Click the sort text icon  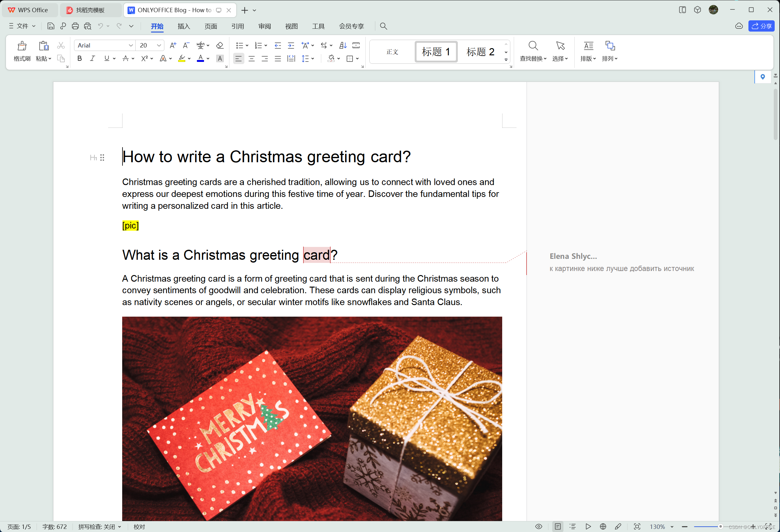pos(343,45)
